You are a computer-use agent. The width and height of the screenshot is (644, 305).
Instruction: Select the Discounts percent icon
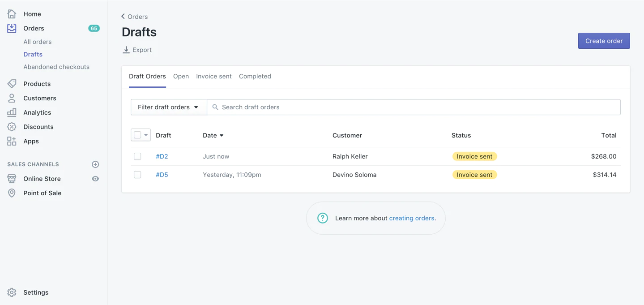pos(12,126)
